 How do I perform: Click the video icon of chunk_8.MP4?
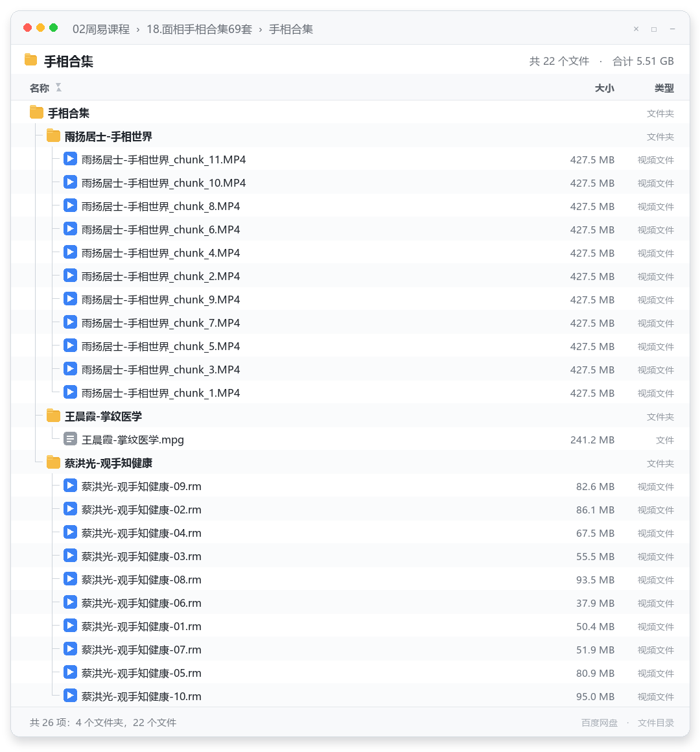click(70, 206)
